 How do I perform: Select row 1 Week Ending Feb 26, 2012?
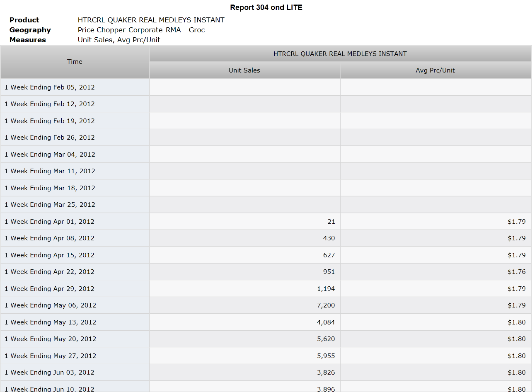266,138
